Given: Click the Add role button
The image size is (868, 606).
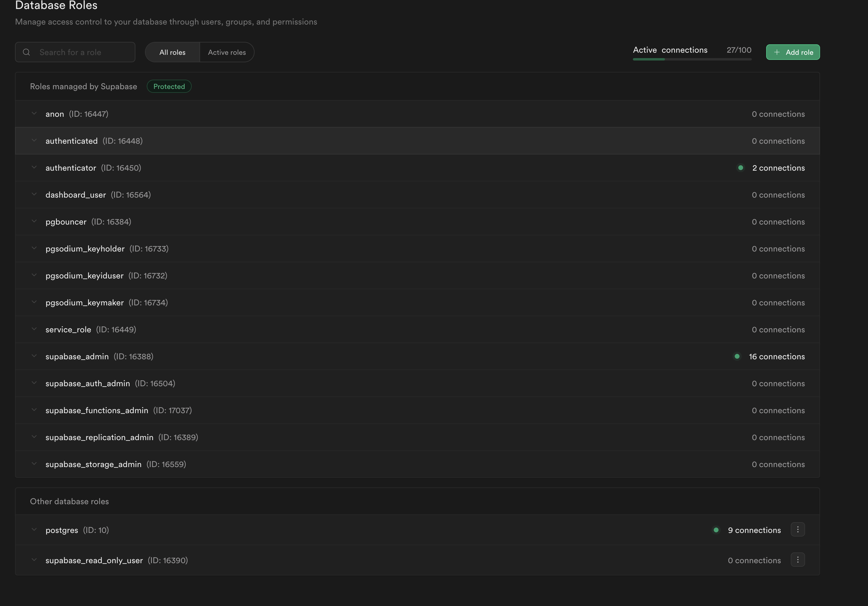Looking at the screenshot, I should [x=793, y=52].
